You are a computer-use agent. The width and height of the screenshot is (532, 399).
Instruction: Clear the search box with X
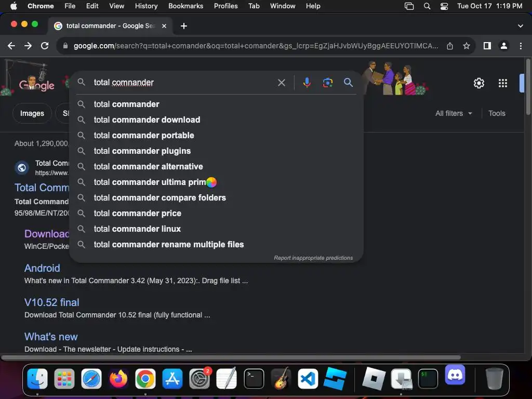282,83
